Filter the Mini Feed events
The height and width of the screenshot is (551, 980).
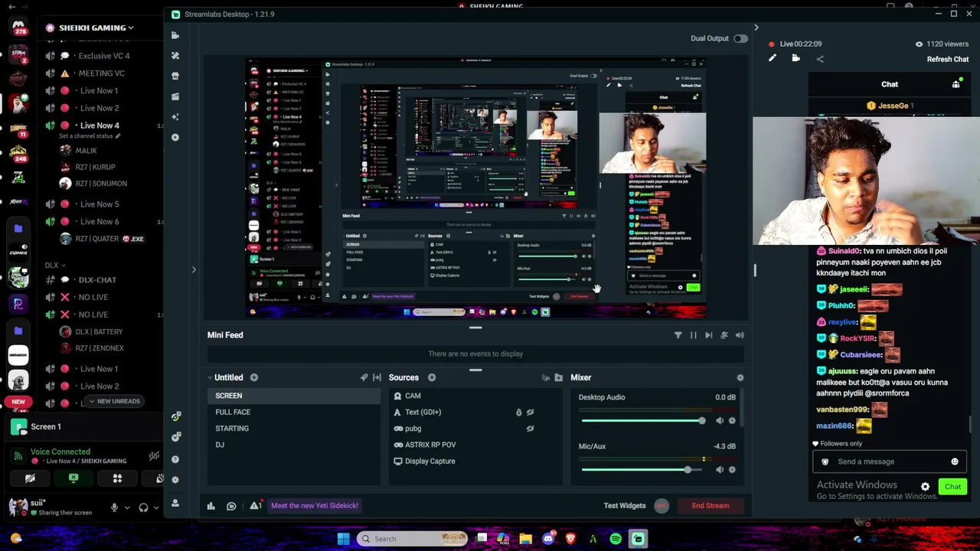click(x=678, y=335)
